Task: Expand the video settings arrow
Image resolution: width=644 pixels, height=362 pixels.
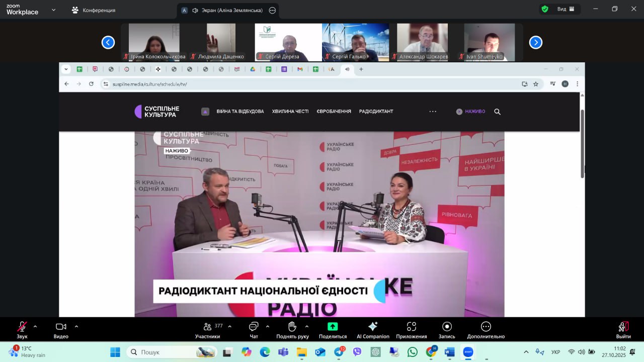Action: tap(76, 326)
